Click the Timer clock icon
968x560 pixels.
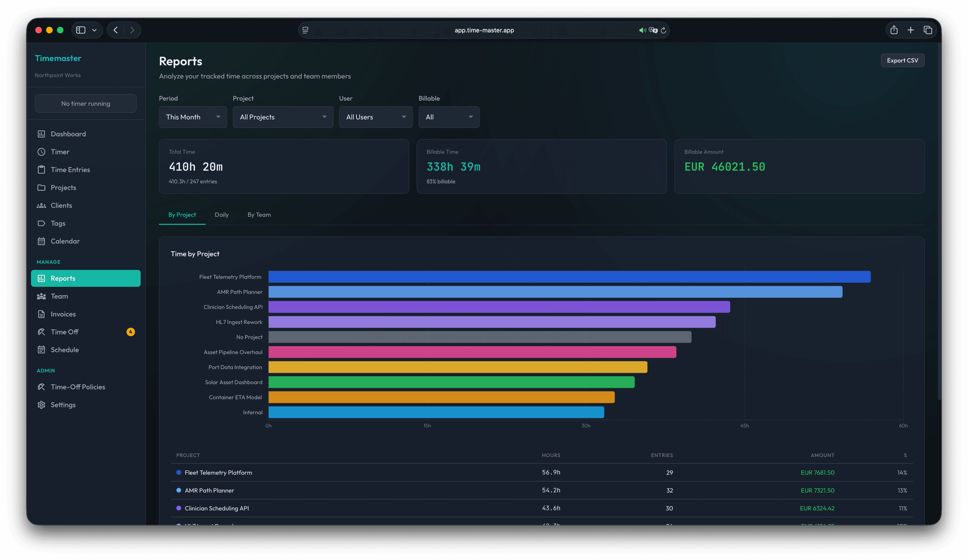tap(41, 152)
